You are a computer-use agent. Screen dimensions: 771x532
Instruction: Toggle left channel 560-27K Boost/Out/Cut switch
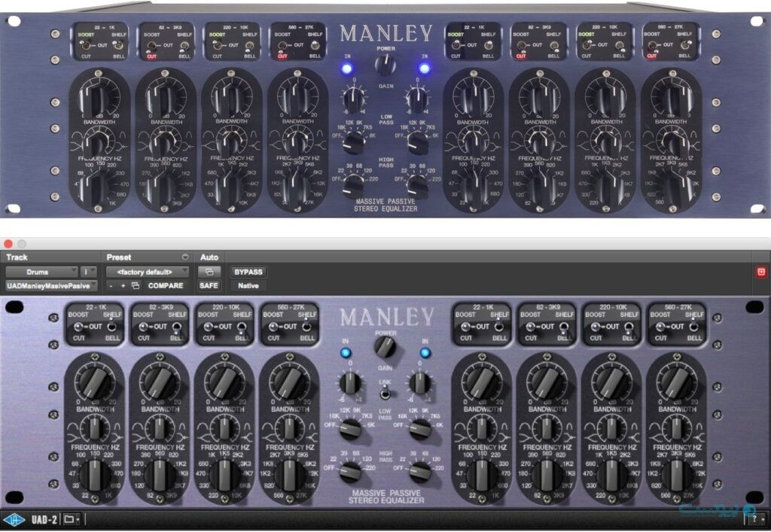pyautogui.click(x=273, y=327)
